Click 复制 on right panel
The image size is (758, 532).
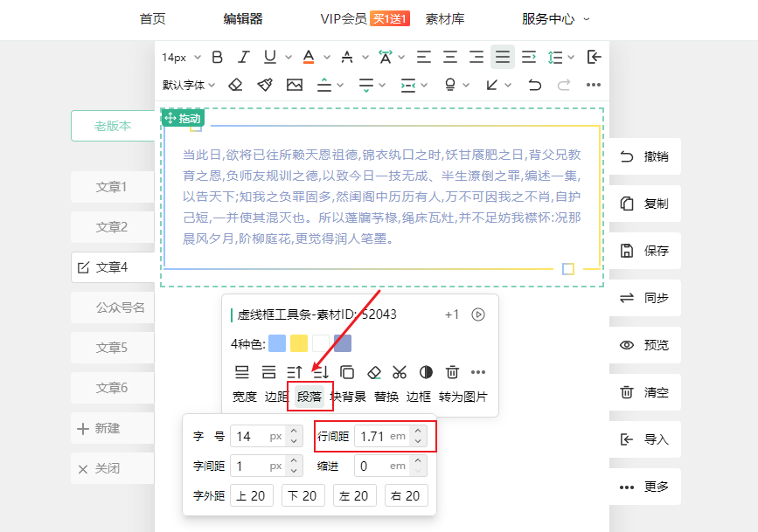(x=645, y=204)
